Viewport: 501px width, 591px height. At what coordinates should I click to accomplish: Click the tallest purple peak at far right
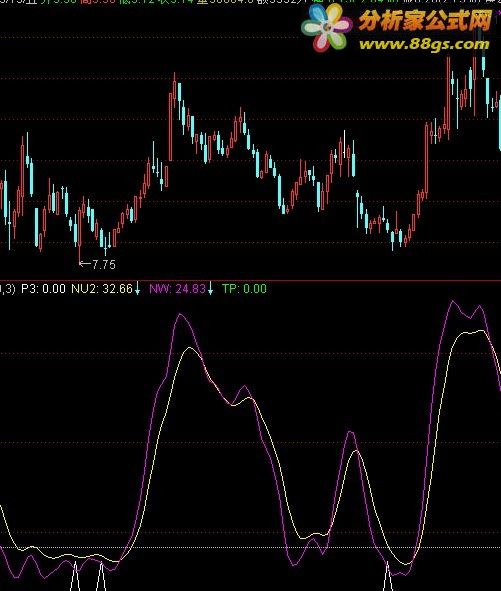point(453,302)
